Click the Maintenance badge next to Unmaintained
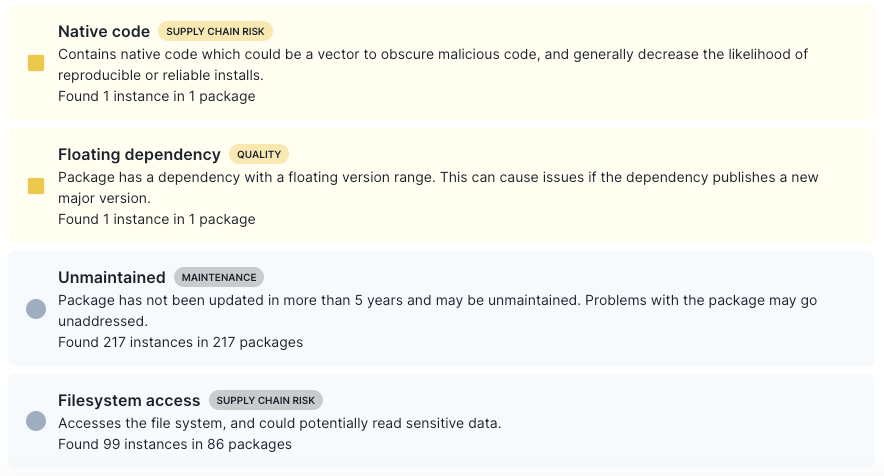This screenshot has height=476, width=884. click(x=219, y=277)
